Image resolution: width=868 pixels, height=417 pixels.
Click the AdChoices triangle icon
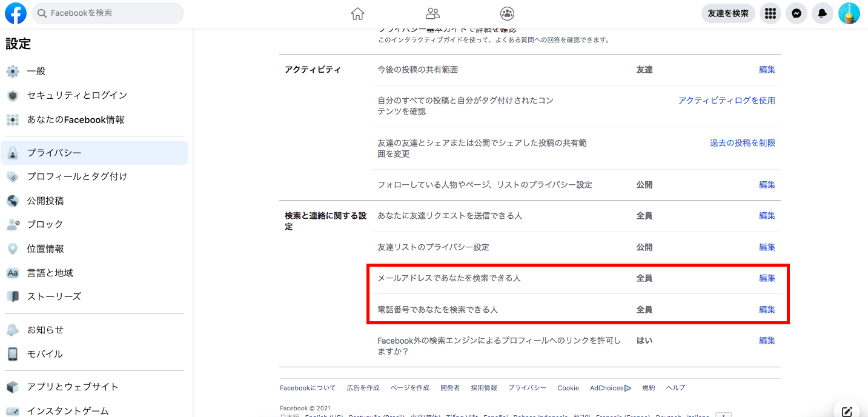point(628,388)
